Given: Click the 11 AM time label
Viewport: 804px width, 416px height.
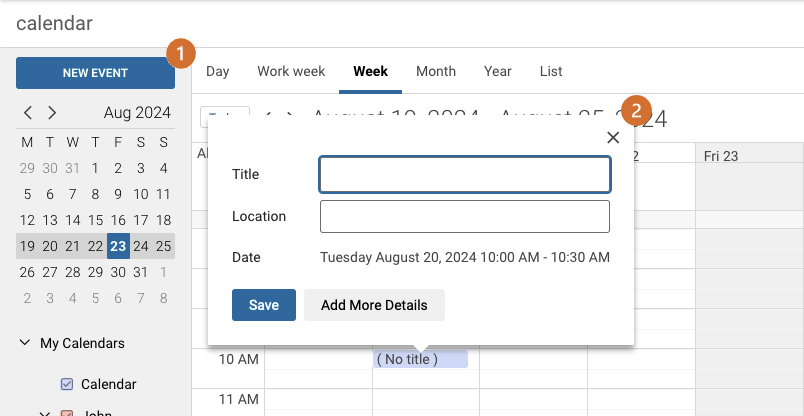Looking at the screenshot, I should pyautogui.click(x=238, y=399).
